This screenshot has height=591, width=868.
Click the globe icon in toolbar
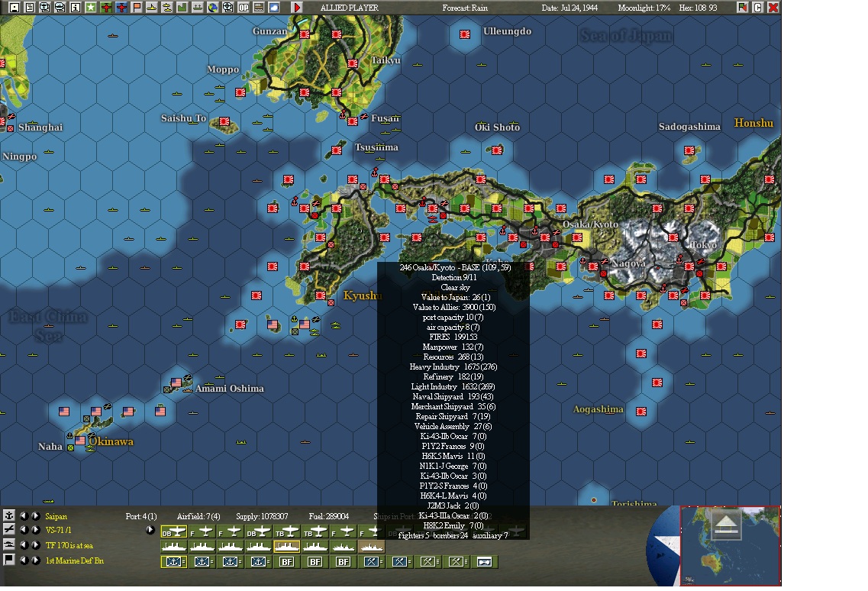(212, 8)
